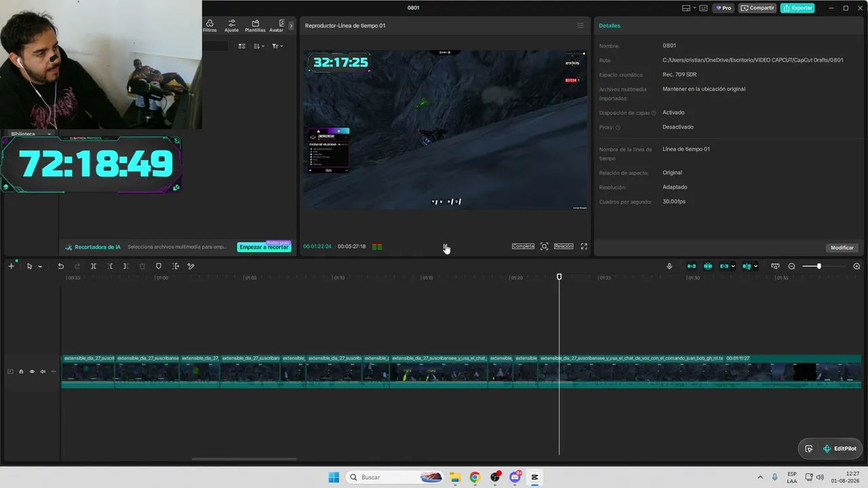This screenshot has width=868, height=488.
Task: Toggle the track cover icon on video track
Action: click(10, 371)
